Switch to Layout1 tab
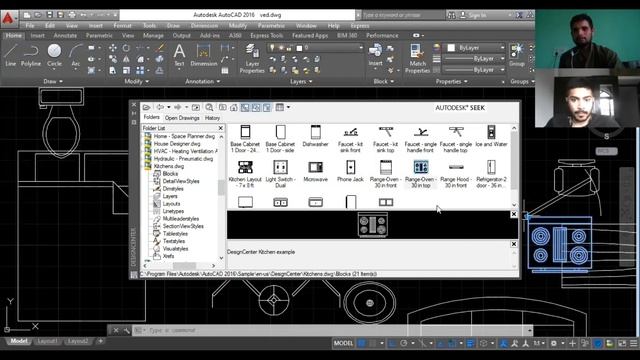The height and width of the screenshot is (360, 640). [x=47, y=341]
